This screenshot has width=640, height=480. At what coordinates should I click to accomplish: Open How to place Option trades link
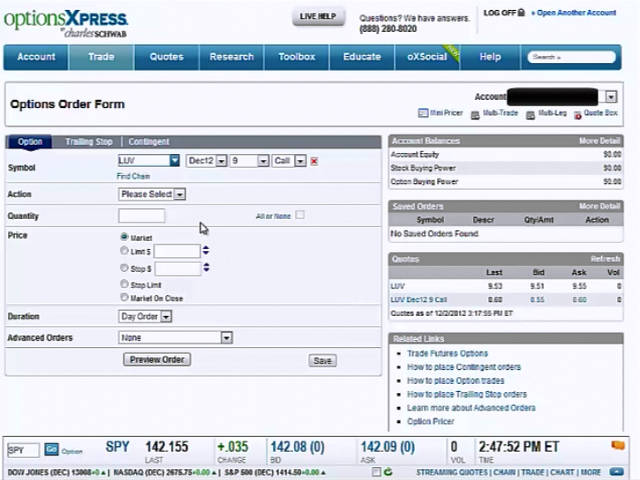pyautogui.click(x=456, y=380)
